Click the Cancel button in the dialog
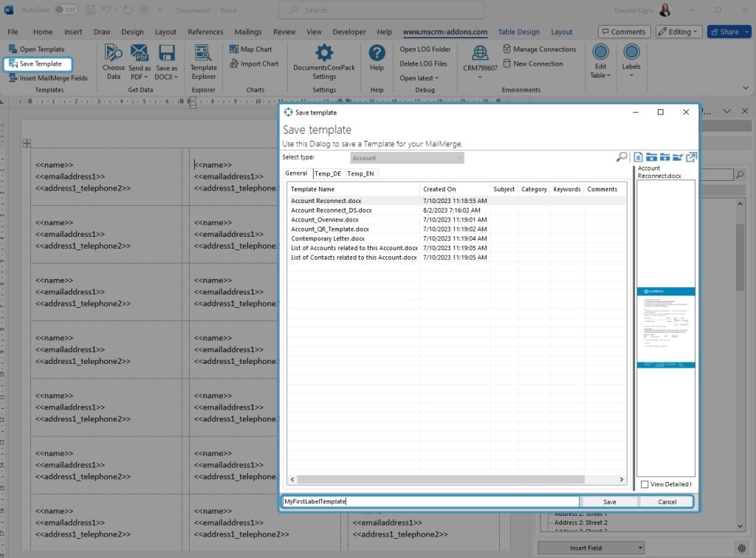Image resolution: width=756 pixels, height=558 pixels. pyautogui.click(x=667, y=502)
